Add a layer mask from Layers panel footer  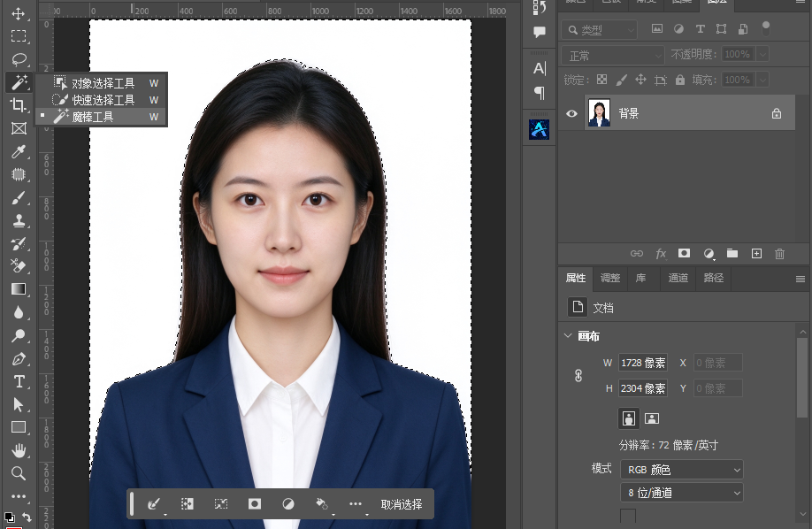point(684,253)
